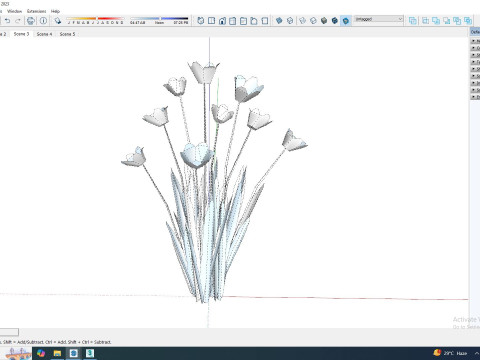Screen dimensions: 480x360
Task: Open the 29°C Haze weather widget
Action: point(451,353)
